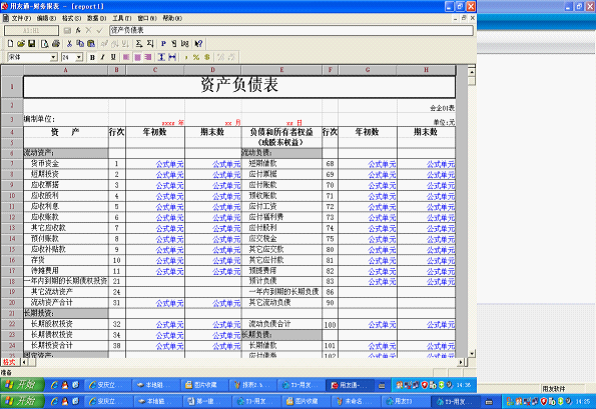This screenshot has width=596, height=409.
Task: Toggle Bold formatting
Action: (92, 57)
